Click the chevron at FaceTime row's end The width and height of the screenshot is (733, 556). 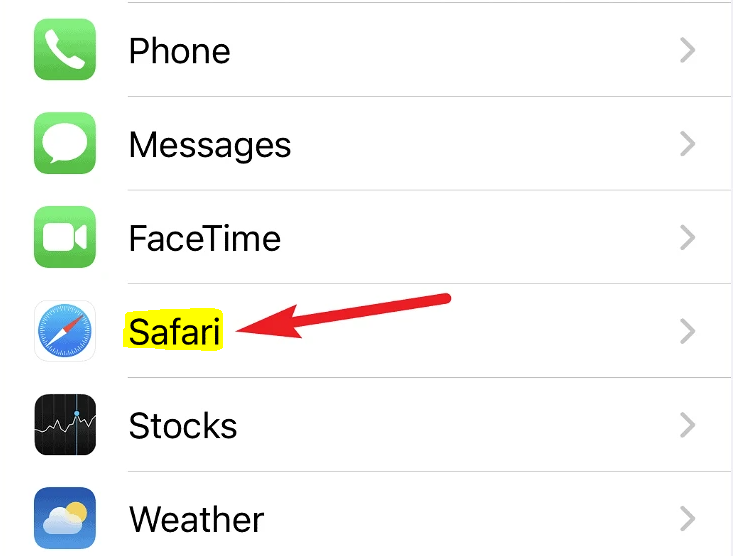click(688, 238)
